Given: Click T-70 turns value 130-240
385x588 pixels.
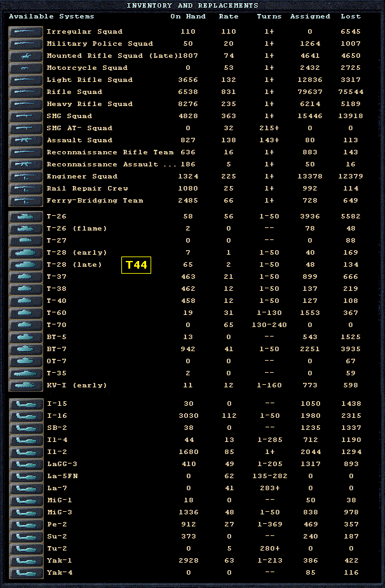Looking at the screenshot, I should 269,324.
